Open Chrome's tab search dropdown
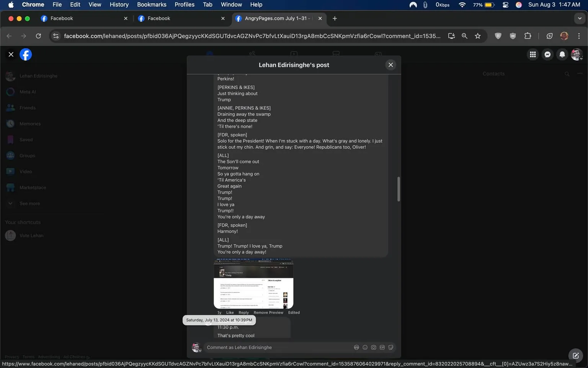This screenshot has width=588, height=368. point(580,18)
